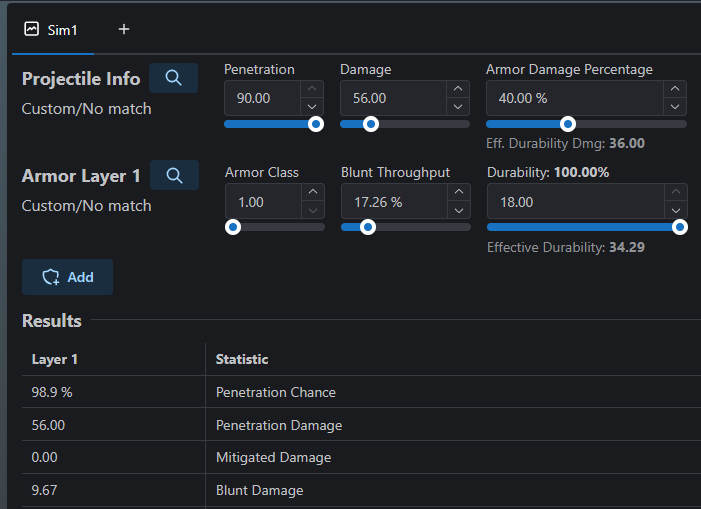Select the 56.00 penetration damage cell
This screenshot has height=509, width=701.
pyautogui.click(x=114, y=425)
